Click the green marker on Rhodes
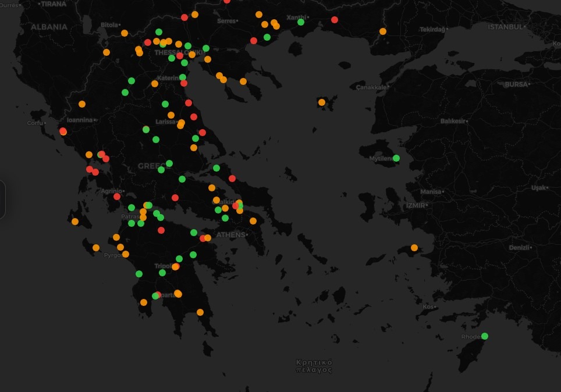This screenshot has height=392, width=561. pyautogui.click(x=485, y=336)
